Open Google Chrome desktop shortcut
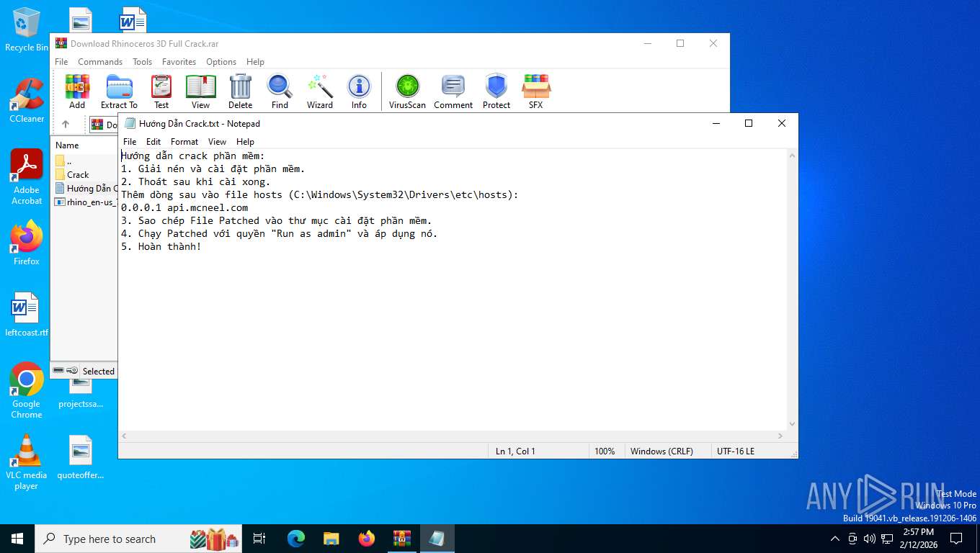This screenshot has width=980, height=553. pos(27,390)
